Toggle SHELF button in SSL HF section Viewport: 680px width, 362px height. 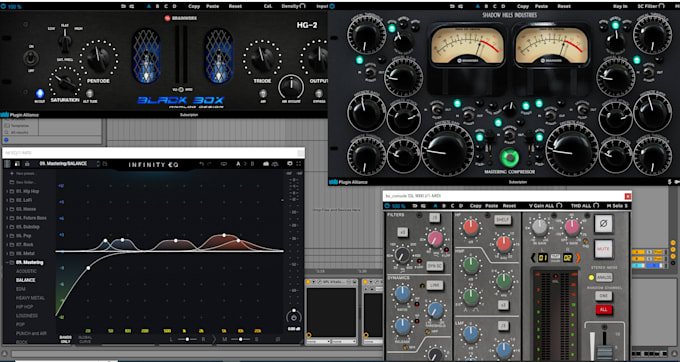pos(502,220)
